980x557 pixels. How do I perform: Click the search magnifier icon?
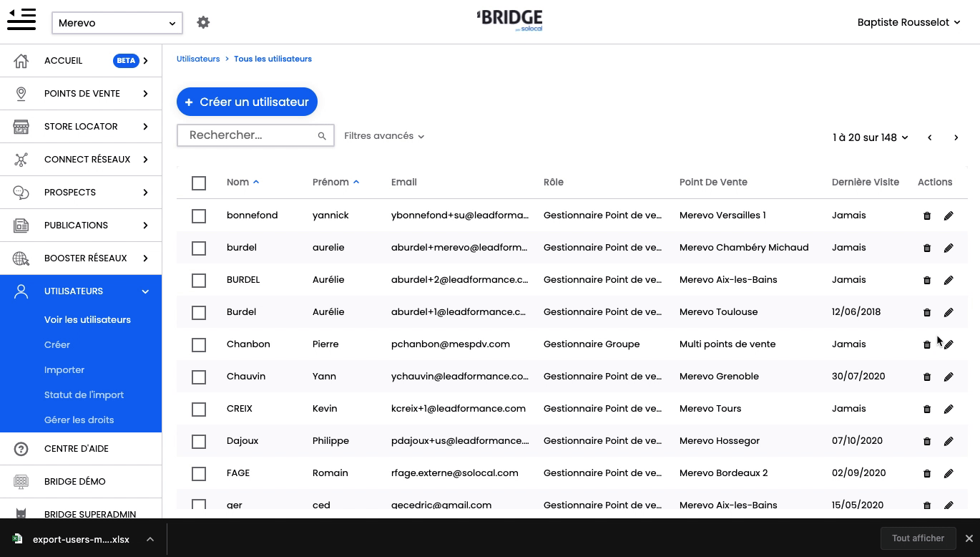(x=322, y=136)
